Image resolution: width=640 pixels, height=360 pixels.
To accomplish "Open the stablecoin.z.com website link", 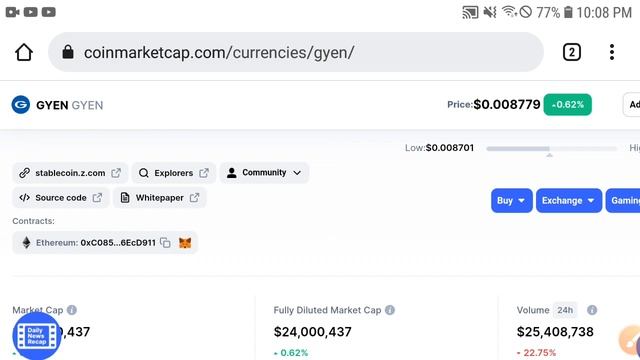I will (70, 173).
